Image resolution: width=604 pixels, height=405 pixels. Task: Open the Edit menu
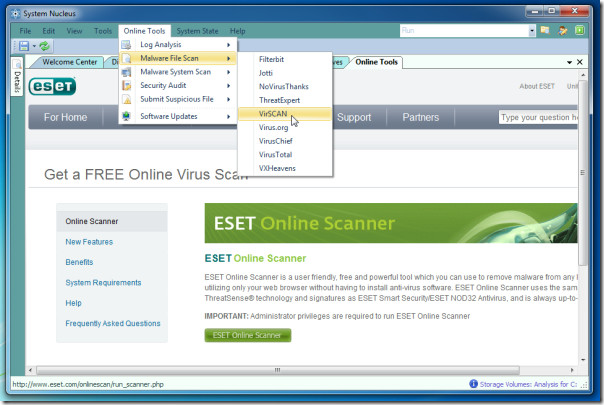click(49, 31)
